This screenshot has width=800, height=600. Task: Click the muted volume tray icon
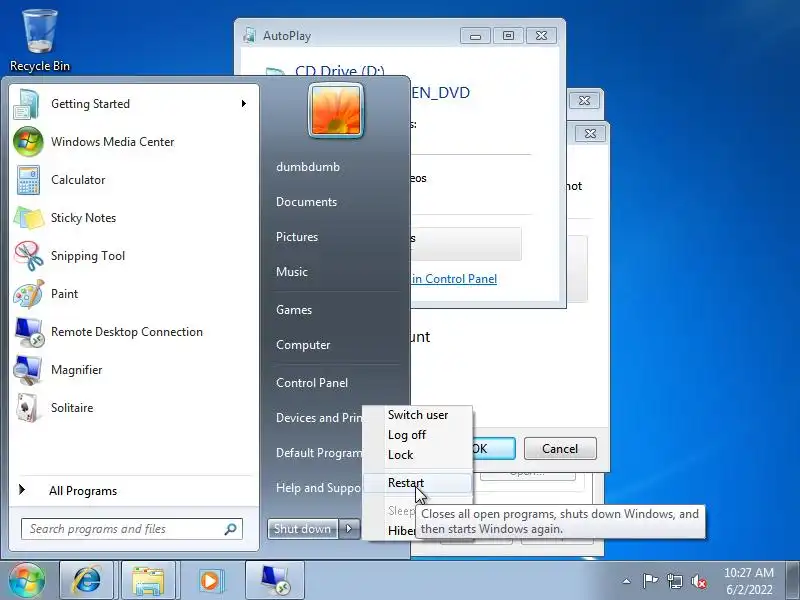coord(699,581)
